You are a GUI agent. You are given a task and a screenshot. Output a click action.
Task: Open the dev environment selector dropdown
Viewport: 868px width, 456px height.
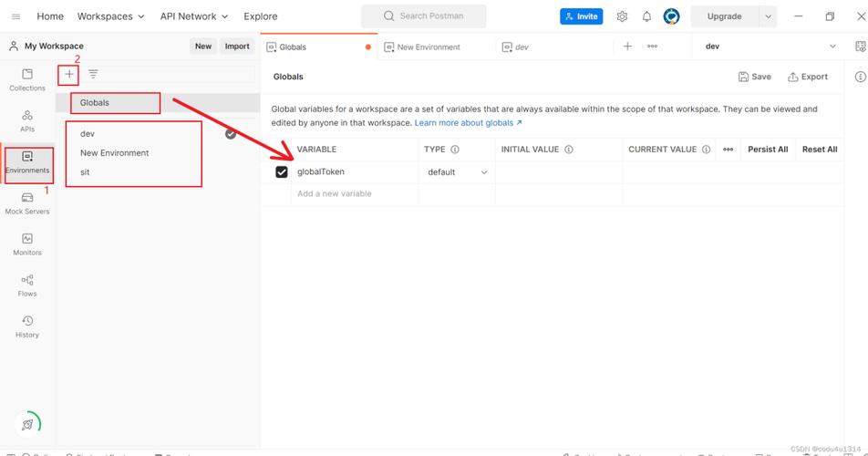[770, 47]
